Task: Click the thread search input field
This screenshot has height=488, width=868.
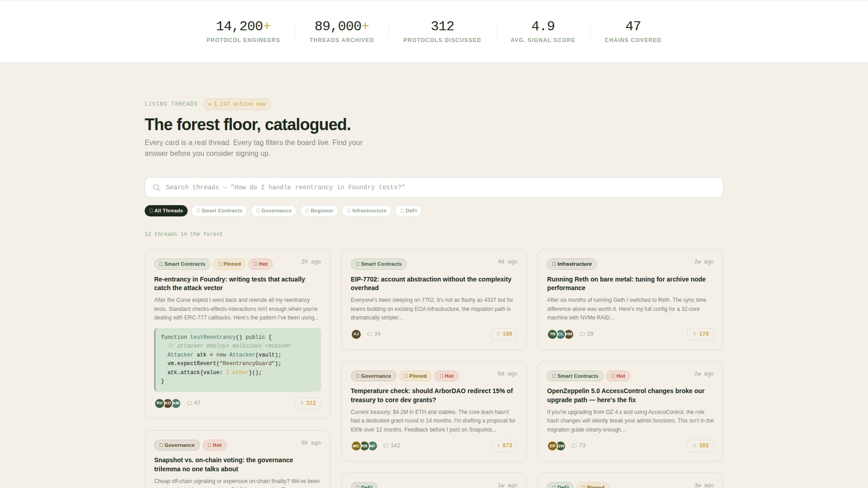Action: pyautogui.click(x=407, y=187)
